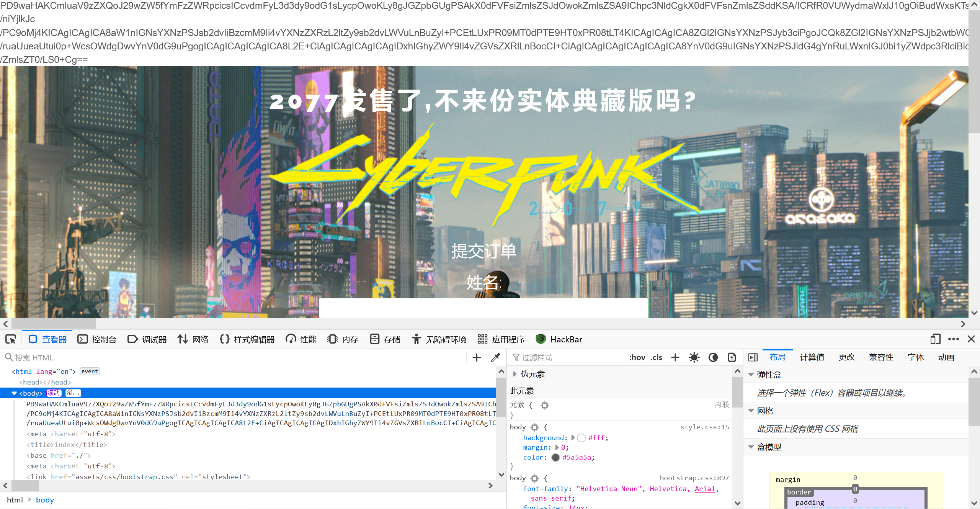The image size is (980, 509).
Task: Open the 查看器 Inspector panel
Action: coord(47,339)
